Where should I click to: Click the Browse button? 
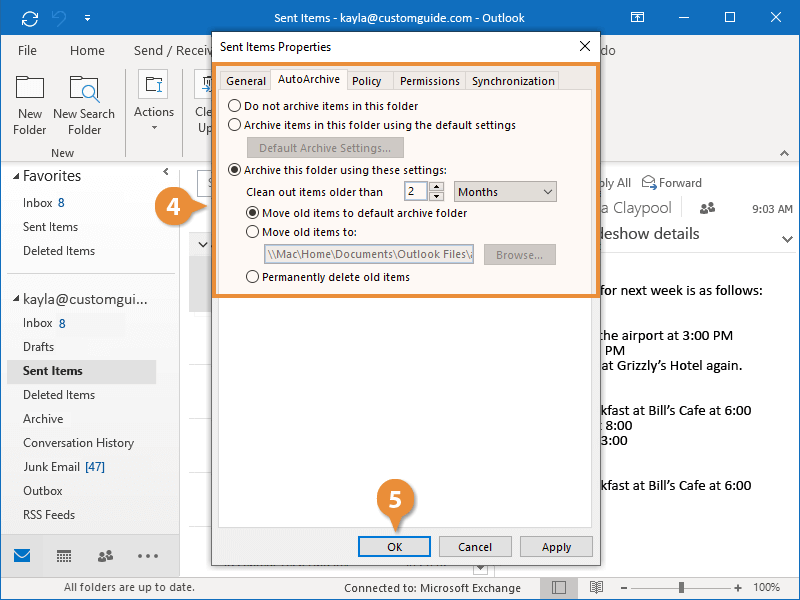(519, 255)
